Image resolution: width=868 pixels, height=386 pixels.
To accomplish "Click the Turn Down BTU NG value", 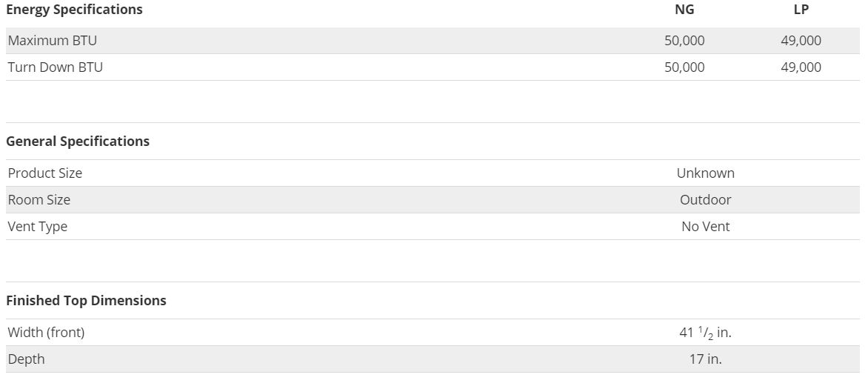I will coord(684,67).
